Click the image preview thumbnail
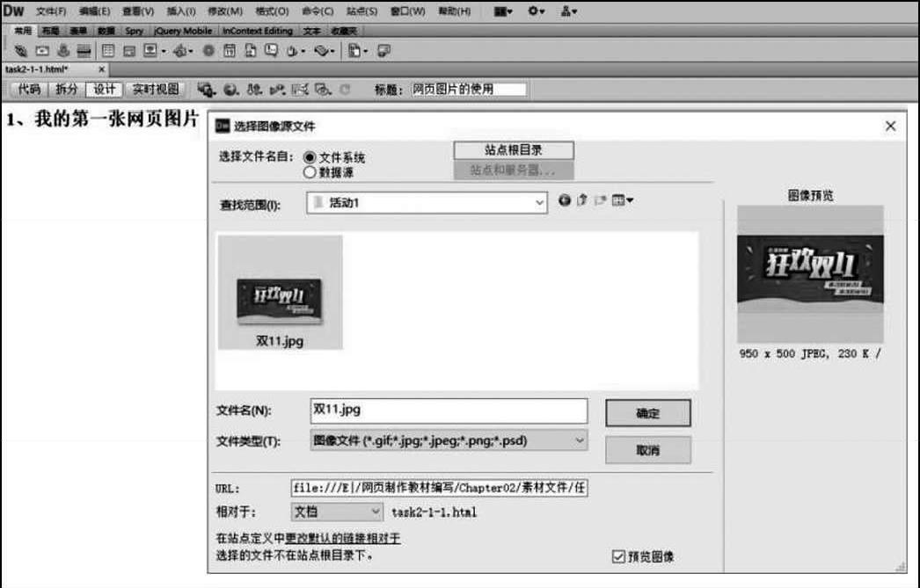The image size is (920, 588). pos(810,273)
